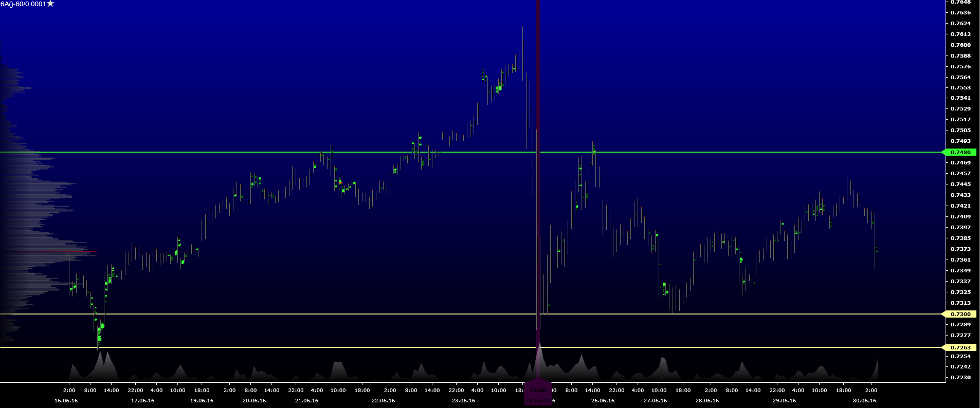Click the 0.7648 label on price axis
This screenshot has height=408, width=980.
[x=960, y=2]
